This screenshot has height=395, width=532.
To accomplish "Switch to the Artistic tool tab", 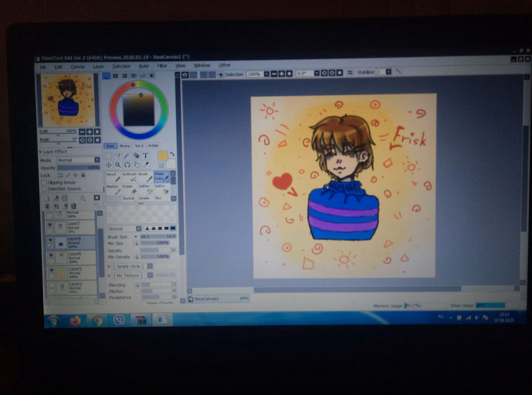I will point(153,146).
